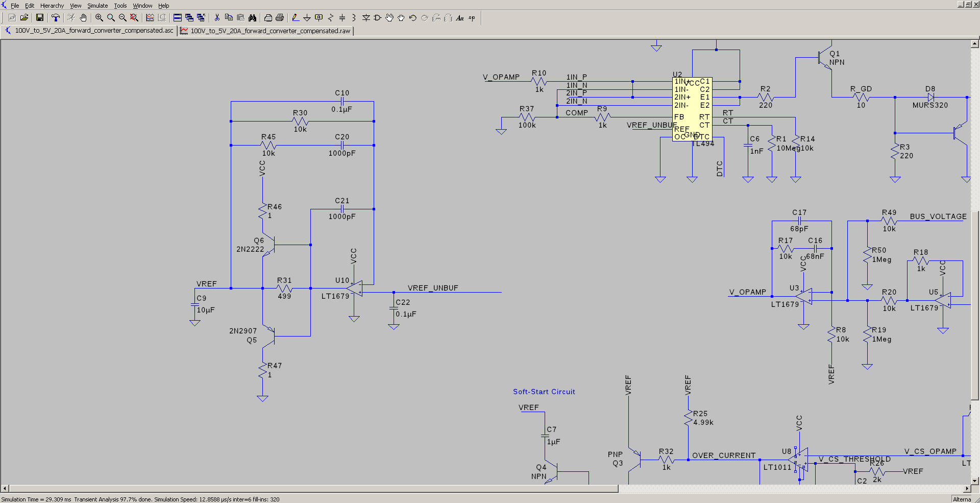980x503 pixels.
Task: Click the Q6 2N2222 transistor label
Action: pos(250,245)
